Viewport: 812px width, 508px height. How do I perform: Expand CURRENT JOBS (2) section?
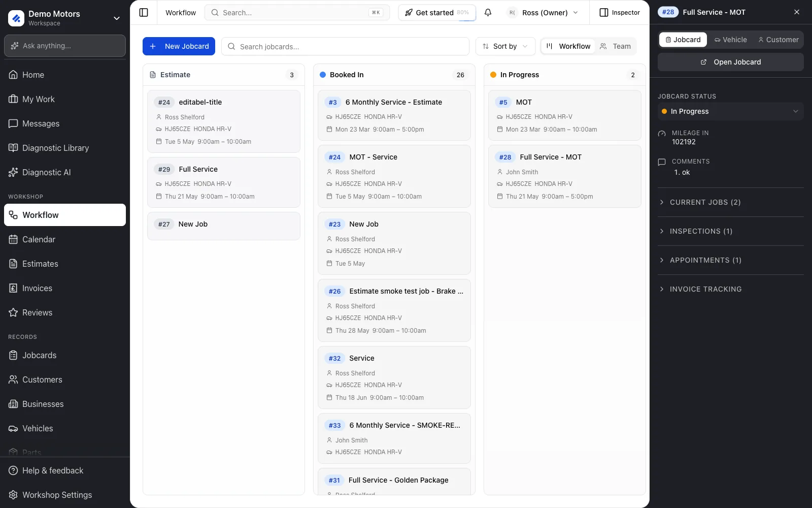731,202
